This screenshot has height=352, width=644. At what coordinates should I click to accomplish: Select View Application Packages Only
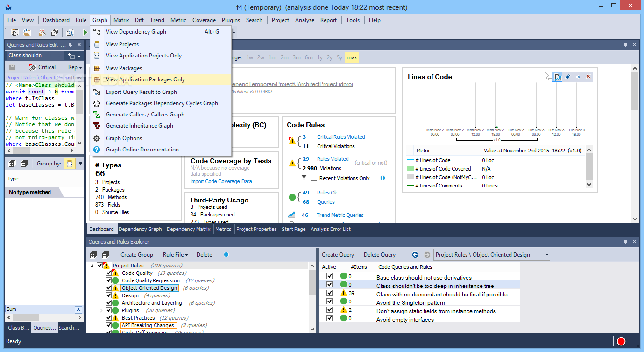(161, 79)
